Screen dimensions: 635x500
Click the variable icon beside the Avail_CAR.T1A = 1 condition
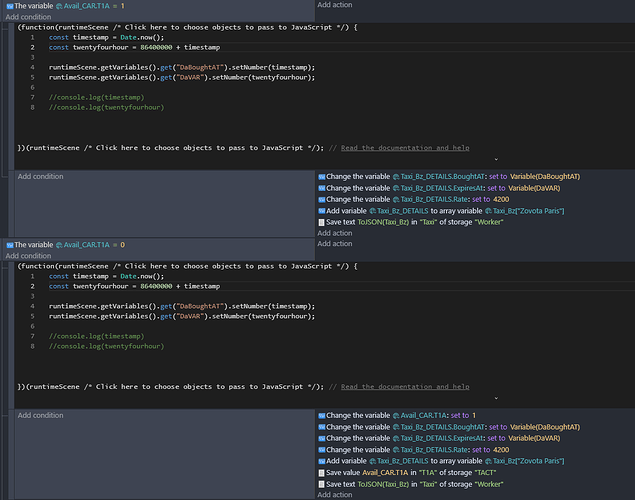point(10,6)
